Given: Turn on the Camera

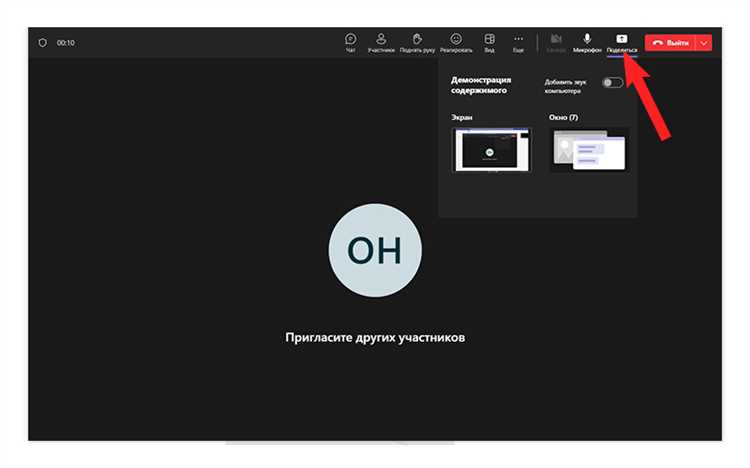Looking at the screenshot, I should coord(555,42).
